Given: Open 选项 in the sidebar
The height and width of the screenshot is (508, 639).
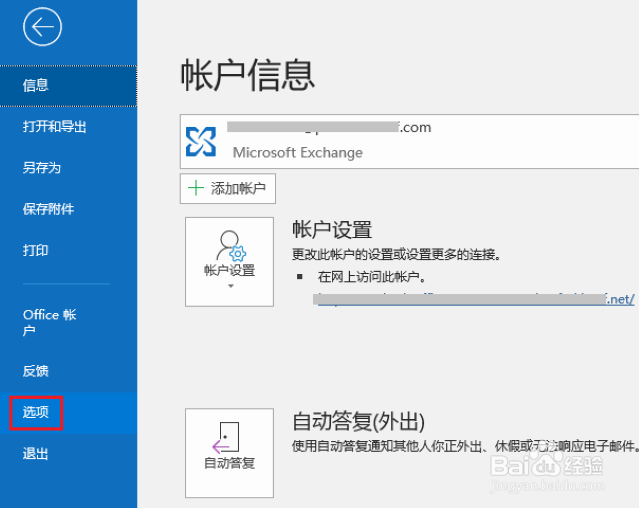Looking at the screenshot, I should pyautogui.click(x=68, y=412).
